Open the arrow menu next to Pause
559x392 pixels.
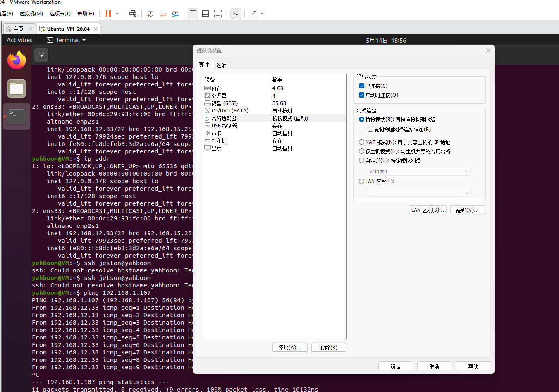117,14
